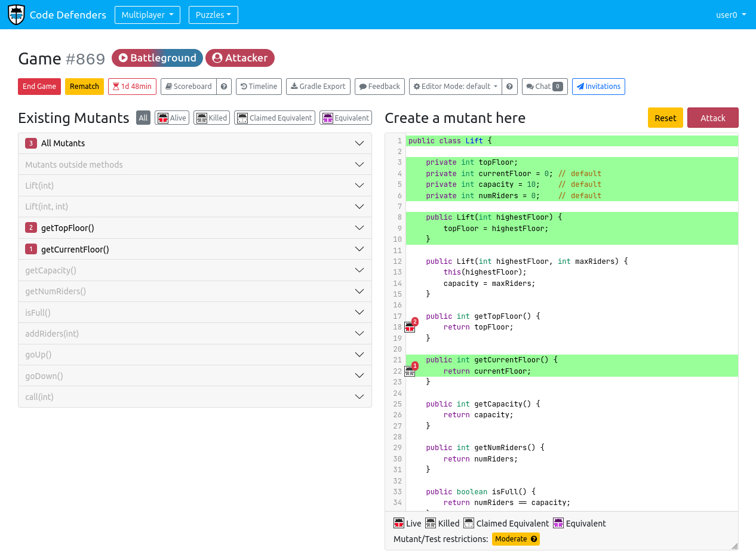Reset the mutant code editor

coord(665,118)
